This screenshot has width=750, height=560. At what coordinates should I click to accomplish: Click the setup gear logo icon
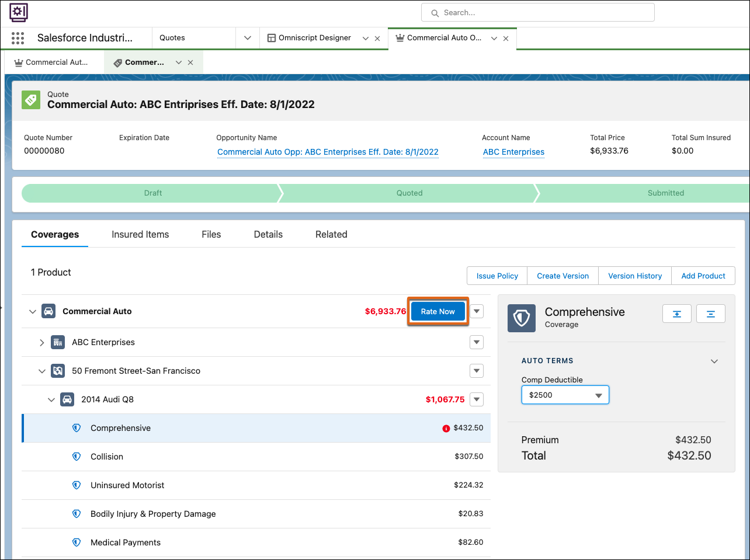coord(19,12)
